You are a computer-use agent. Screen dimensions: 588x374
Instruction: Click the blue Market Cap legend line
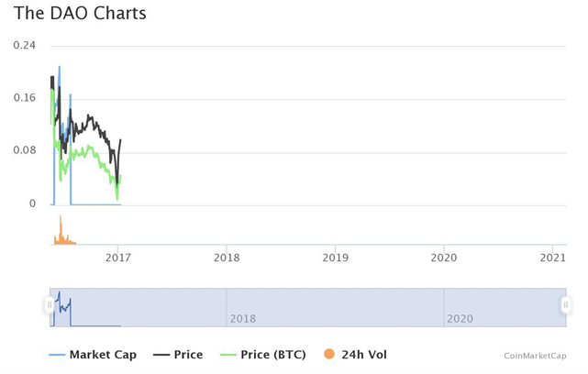57,355
